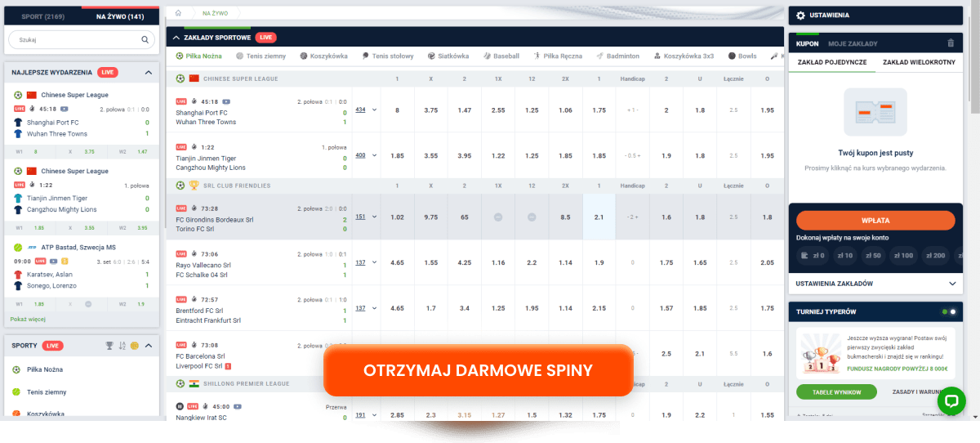The height and width of the screenshot is (443, 980).
Task: Select Badminton sport filter
Action: 618,56
